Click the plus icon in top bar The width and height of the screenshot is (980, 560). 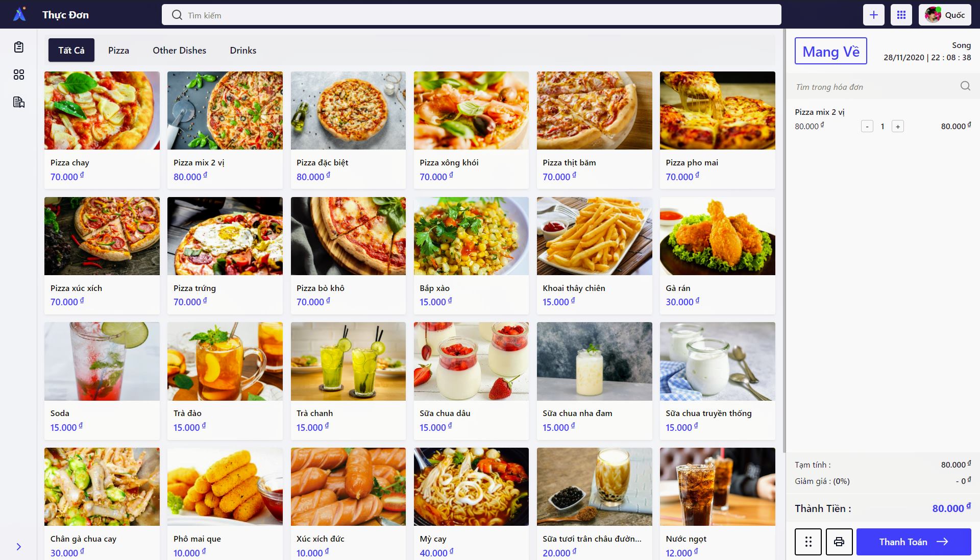coord(874,15)
